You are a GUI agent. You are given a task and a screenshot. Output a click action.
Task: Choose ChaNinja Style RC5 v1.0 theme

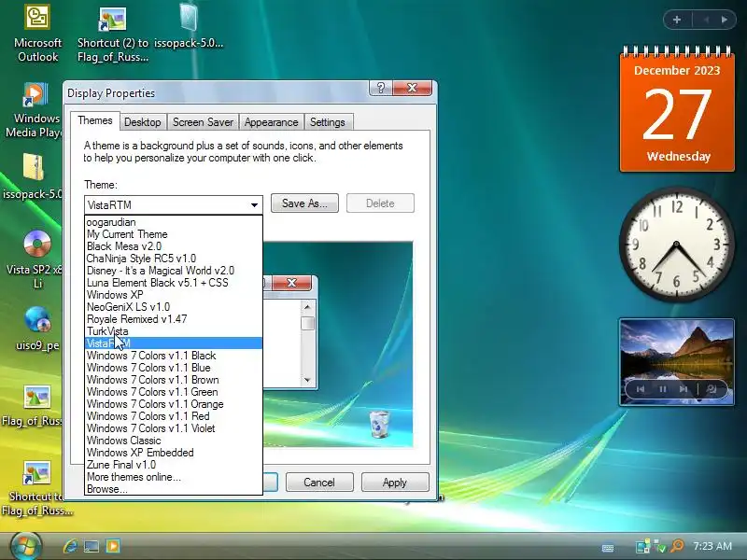point(174,259)
